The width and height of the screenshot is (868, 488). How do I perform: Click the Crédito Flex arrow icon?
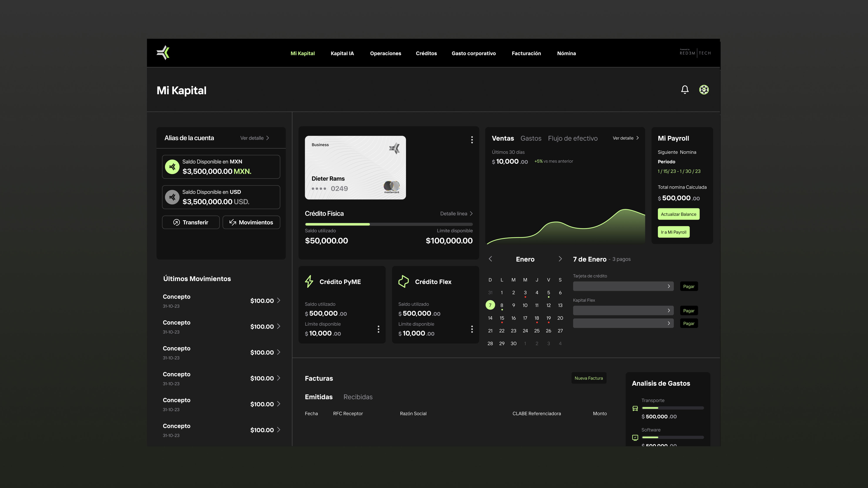click(x=403, y=282)
